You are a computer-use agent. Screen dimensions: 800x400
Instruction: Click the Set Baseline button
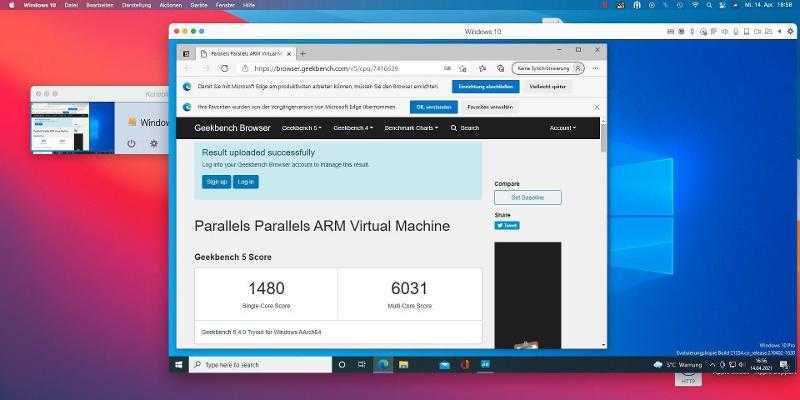[x=527, y=197]
